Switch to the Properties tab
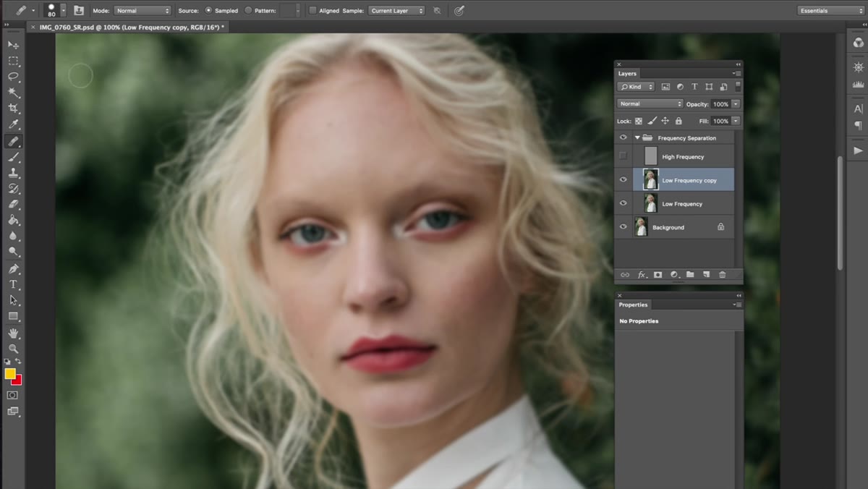 [633, 305]
